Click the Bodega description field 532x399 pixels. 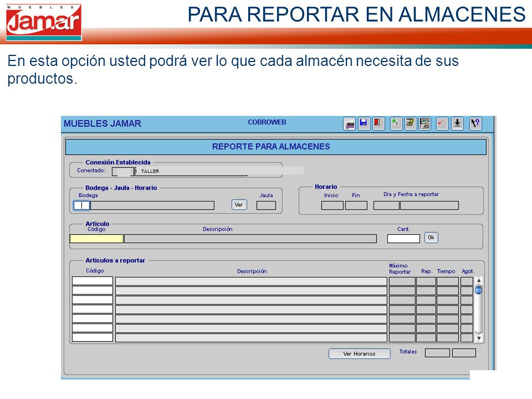point(152,205)
